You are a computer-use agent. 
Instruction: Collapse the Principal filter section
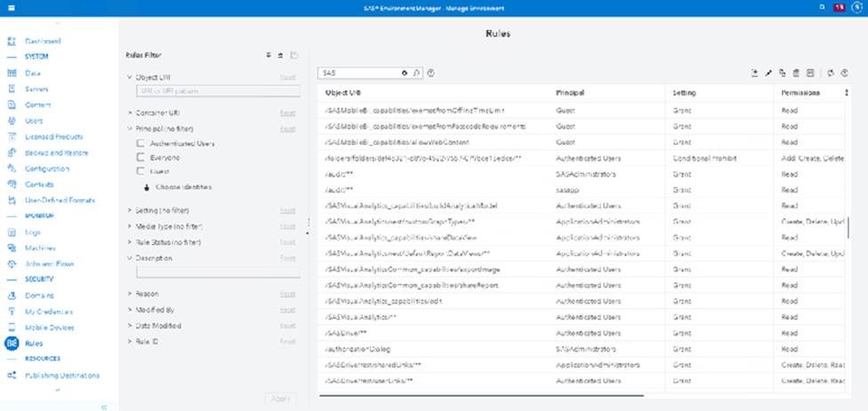[130, 129]
